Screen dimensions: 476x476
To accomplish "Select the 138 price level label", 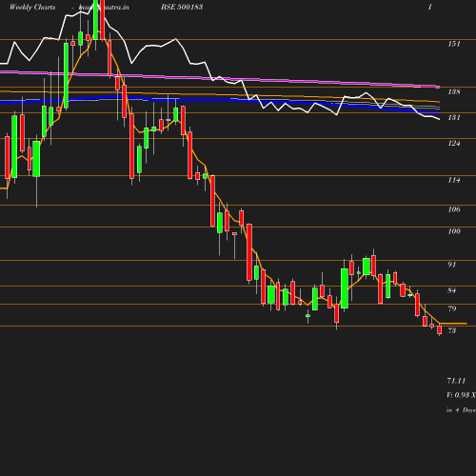I will tap(454, 91).
